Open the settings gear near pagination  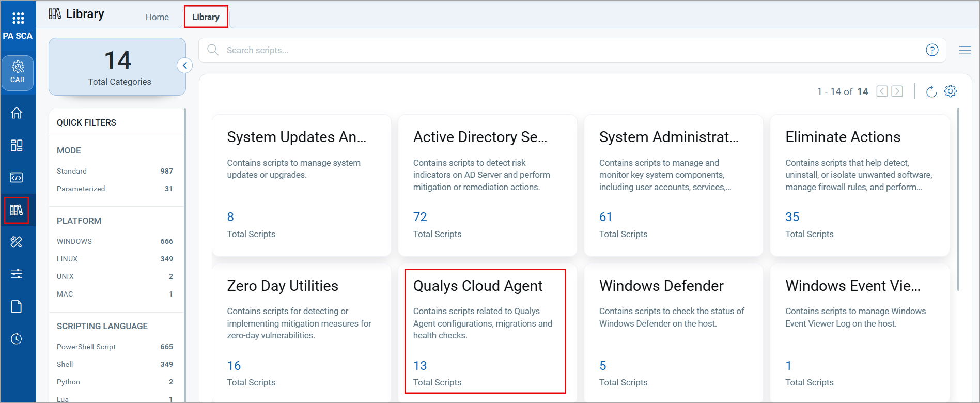[950, 91]
